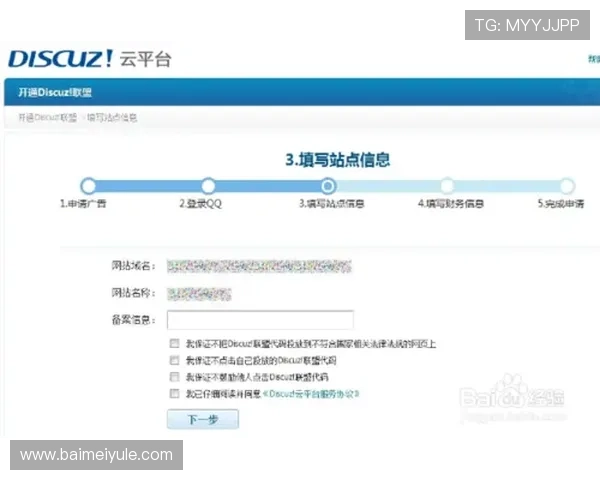Check 我保证不点击自己投放的 Discuz!联盟代码 checkbox

click(x=174, y=360)
